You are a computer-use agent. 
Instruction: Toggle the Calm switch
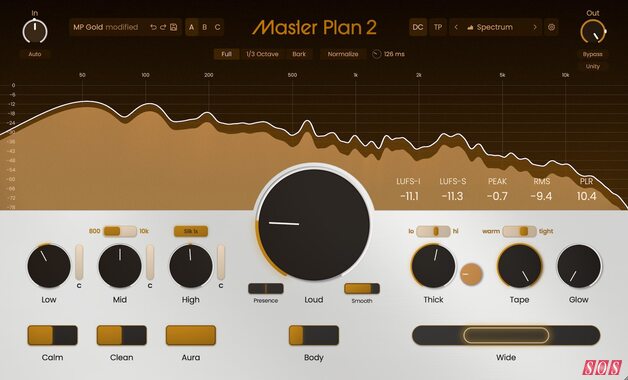(52, 335)
